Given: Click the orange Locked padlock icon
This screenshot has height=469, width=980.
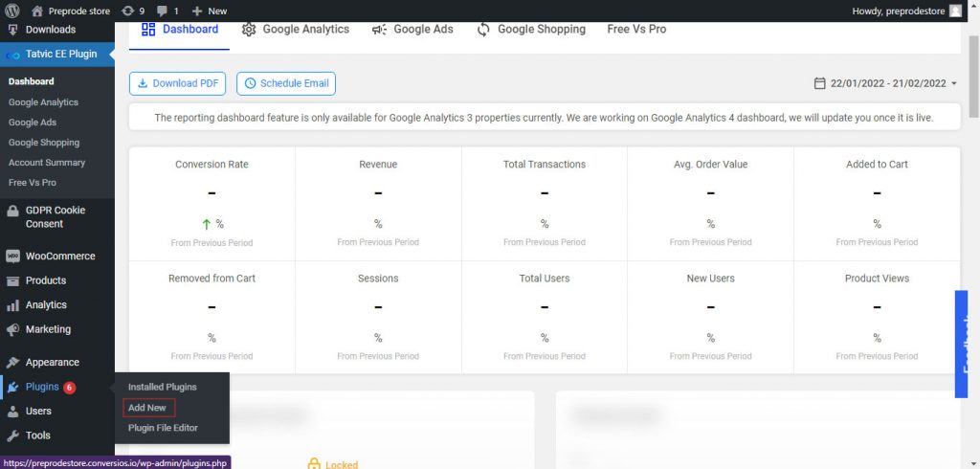Looking at the screenshot, I should pos(314,463).
